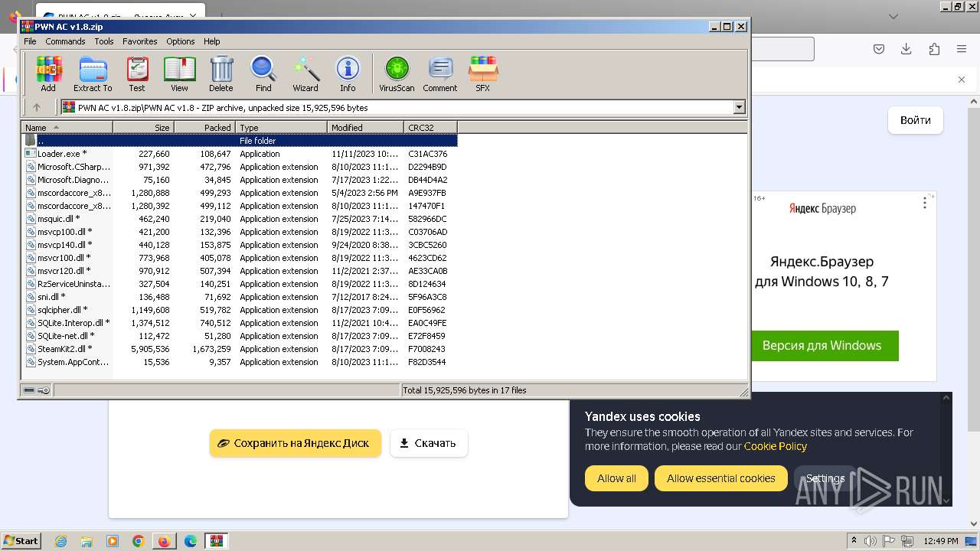Viewport: 980px width, 551px height.
Task: Sort by the Name column header
Action: tap(67, 128)
